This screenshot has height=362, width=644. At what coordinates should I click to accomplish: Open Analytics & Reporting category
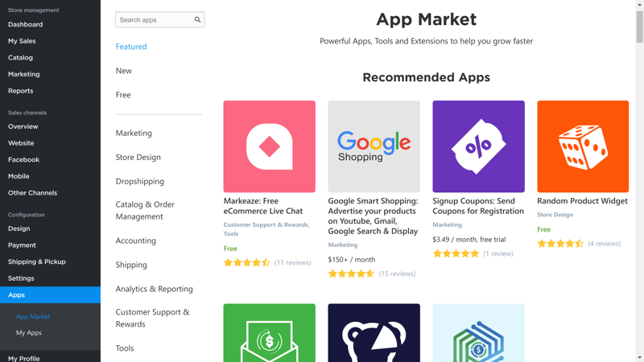tap(154, 289)
